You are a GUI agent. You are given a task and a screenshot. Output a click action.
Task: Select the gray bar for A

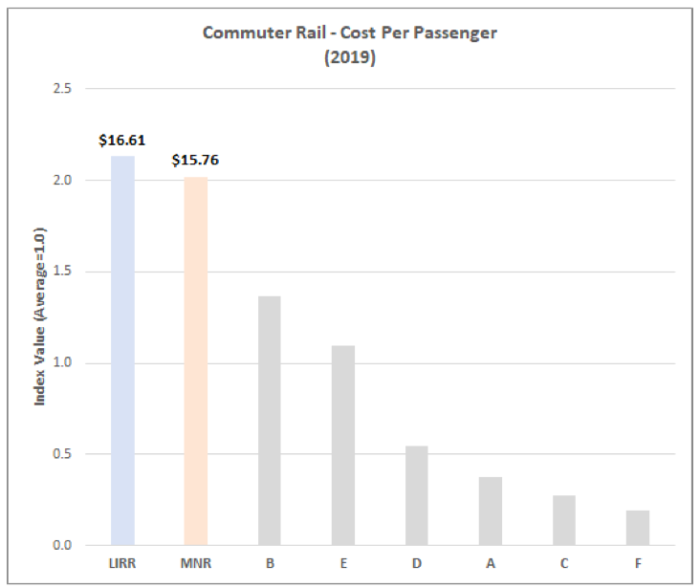(491, 512)
